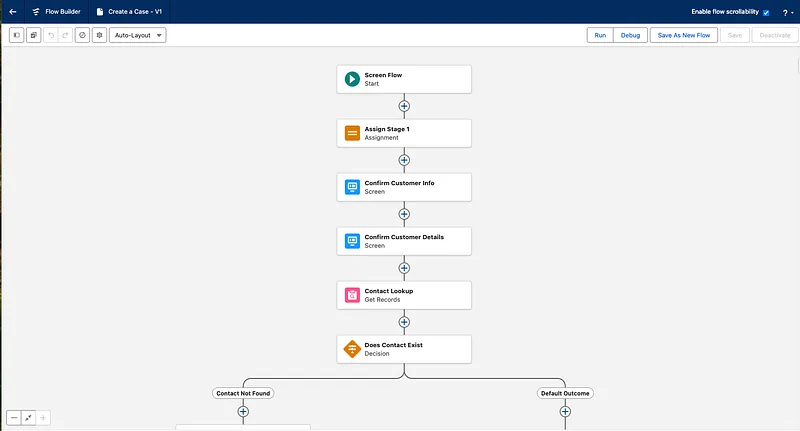Click the Assign Stage 1 label text
This screenshot has width=800, height=431.
click(387, 129)
